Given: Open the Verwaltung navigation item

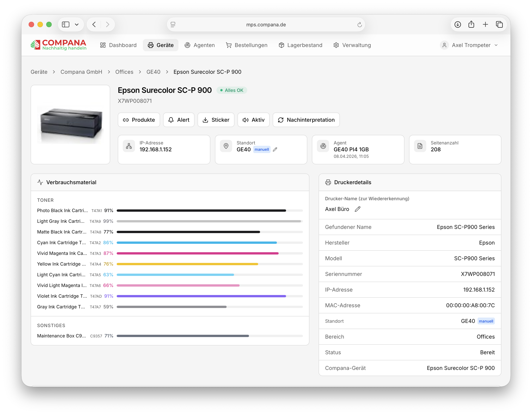Looking at the screenshot, I should tap(352, 45).
